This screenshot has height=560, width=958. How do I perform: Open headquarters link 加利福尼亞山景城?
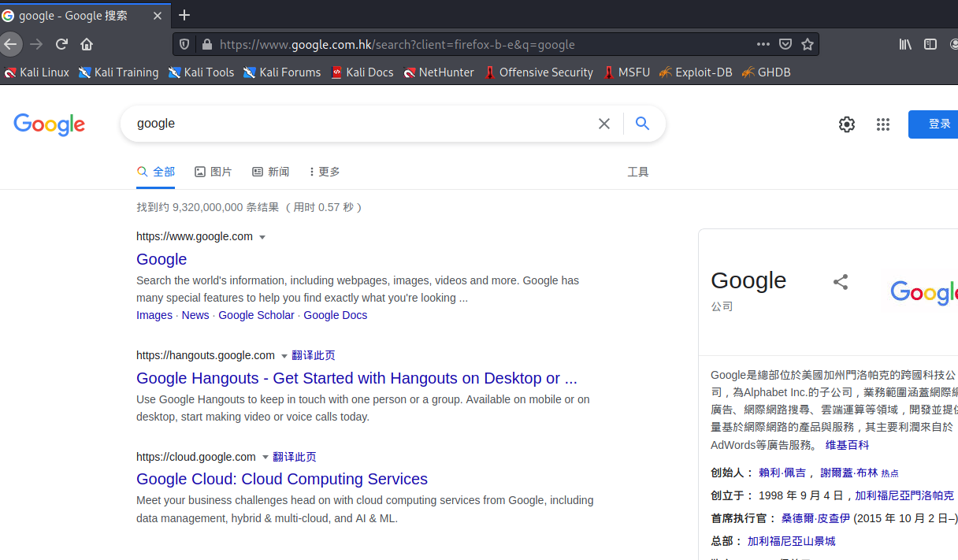tap(791, 541)
